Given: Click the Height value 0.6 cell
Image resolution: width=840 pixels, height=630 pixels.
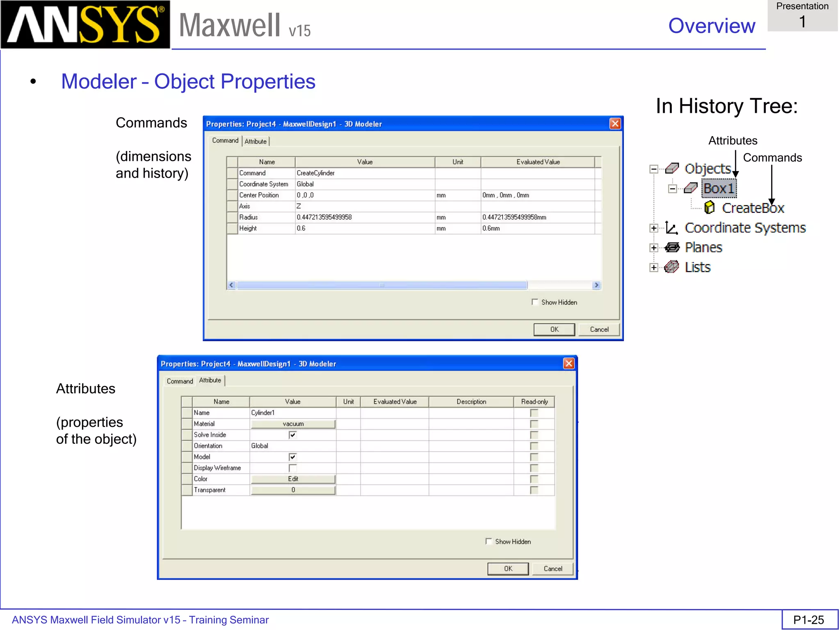Looking at the screenshot, I should tap(365, 228).
